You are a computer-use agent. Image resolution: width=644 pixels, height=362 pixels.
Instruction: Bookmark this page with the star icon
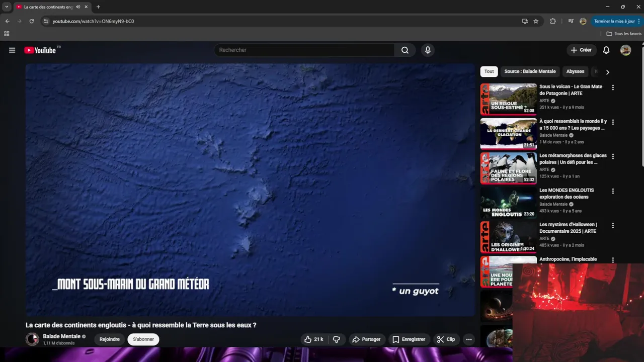(536, 21)
